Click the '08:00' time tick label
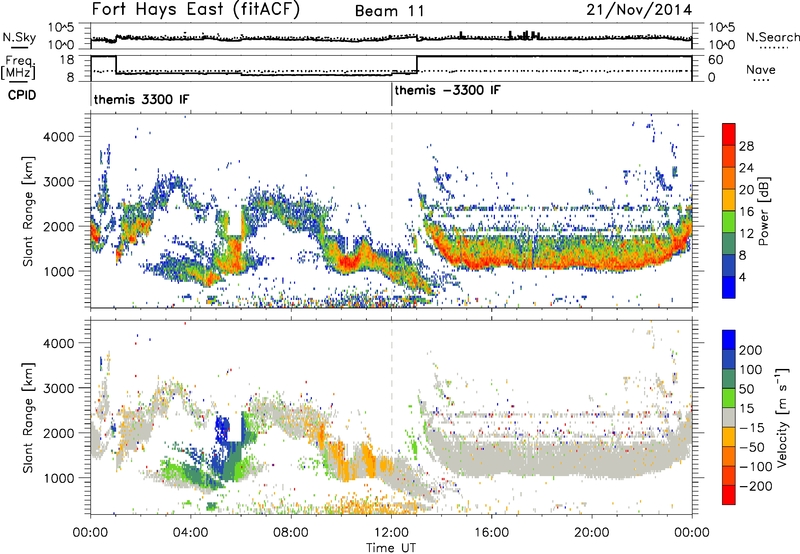The width and height of the screenshot is (800, 554). [291, 533]
